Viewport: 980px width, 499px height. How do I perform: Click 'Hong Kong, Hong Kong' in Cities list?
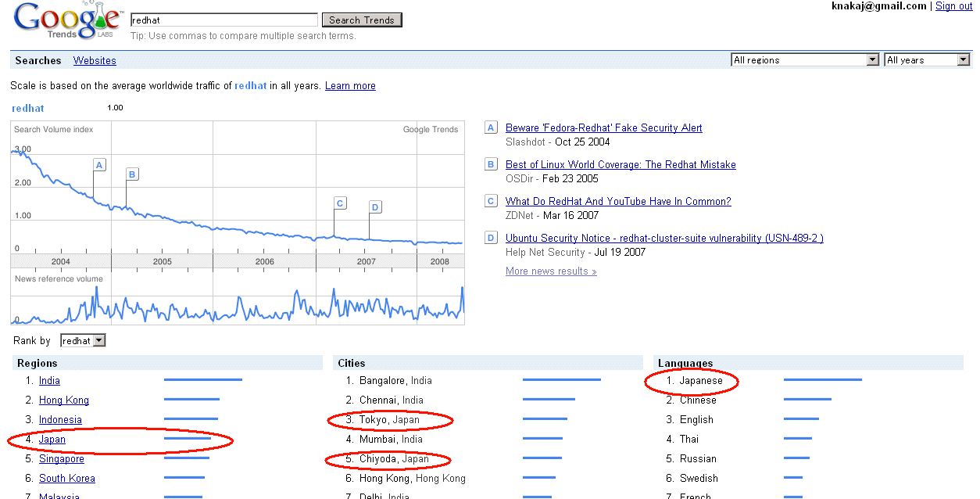pos(413,478)
